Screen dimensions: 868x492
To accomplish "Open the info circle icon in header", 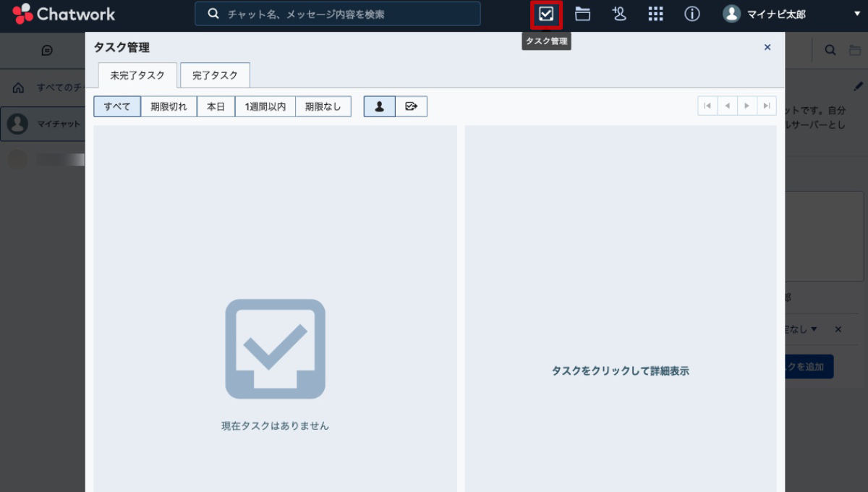I will coord(692,14).
